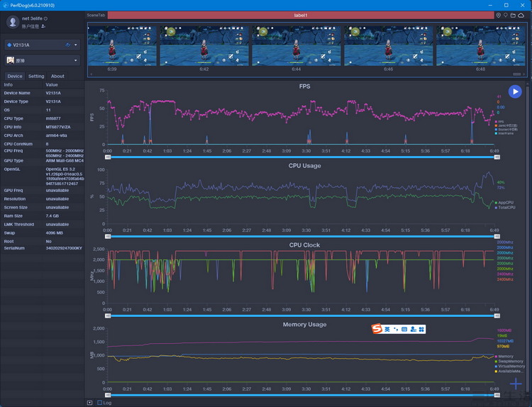Click the 原神 game app icon
This screenshot has height=407, width=532.
[11, 60]
